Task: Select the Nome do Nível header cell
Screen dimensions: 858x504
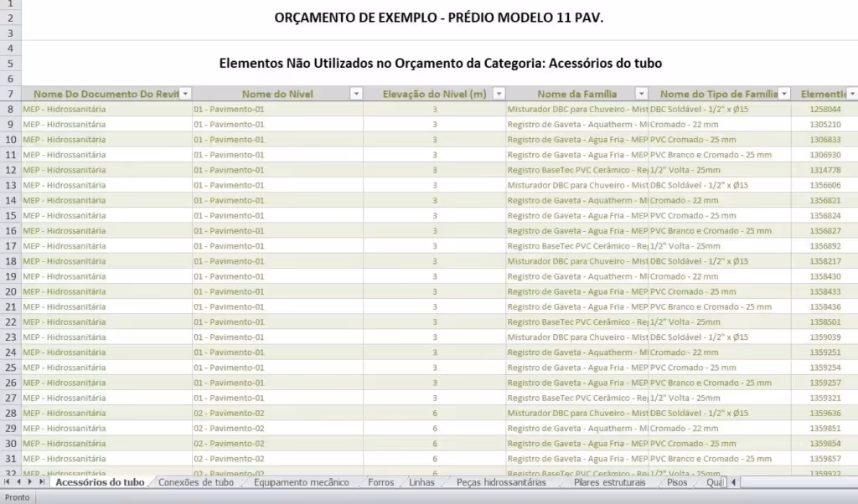Action: (x=277, y=94)
